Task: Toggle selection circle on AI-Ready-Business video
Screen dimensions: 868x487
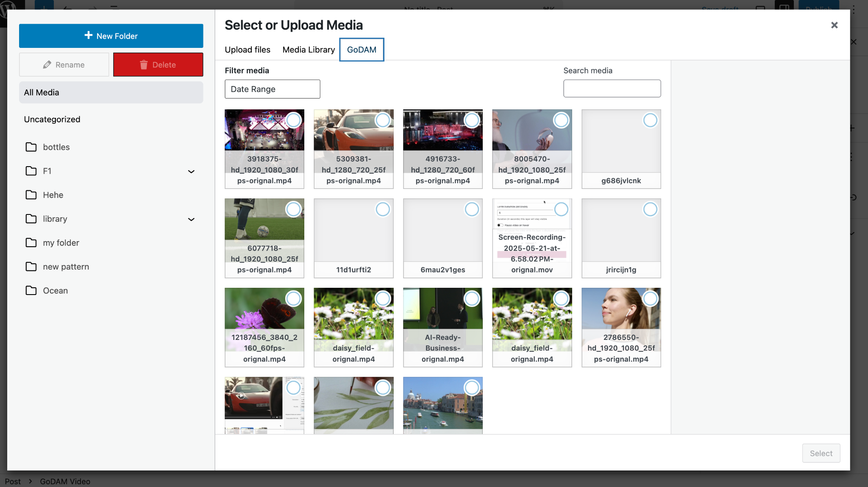Action: point(472,299)
